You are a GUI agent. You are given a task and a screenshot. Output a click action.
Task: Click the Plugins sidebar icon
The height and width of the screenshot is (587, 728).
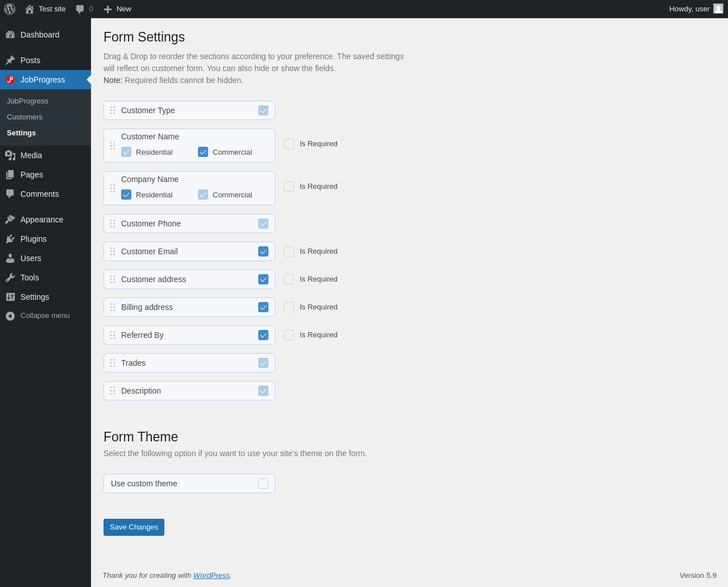pyautogui.click(x=10, y=239)
